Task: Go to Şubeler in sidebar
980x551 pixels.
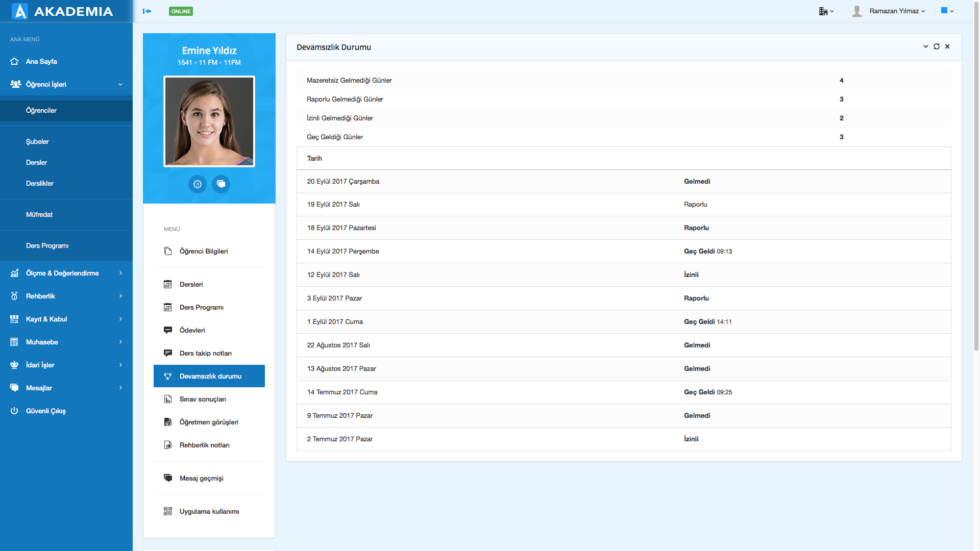Action: pos(37,141)
